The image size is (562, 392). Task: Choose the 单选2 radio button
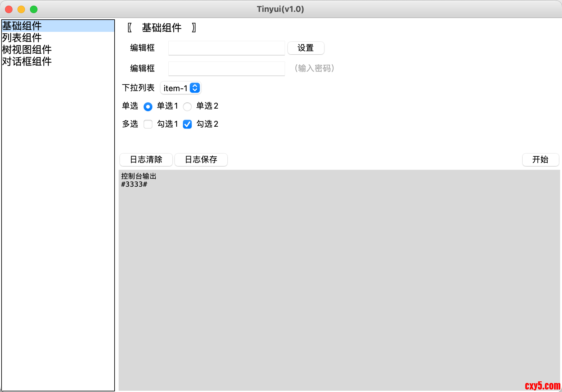tap(187, 107)
